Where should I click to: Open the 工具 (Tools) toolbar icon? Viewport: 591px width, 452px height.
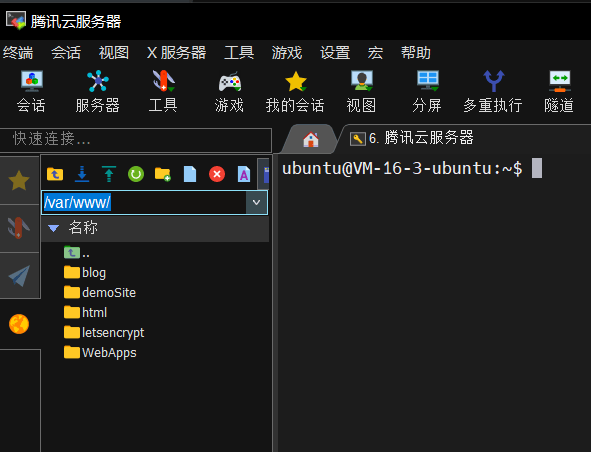coord(163,92)
